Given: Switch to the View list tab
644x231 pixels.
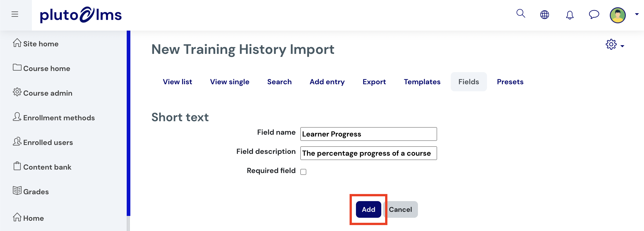Looking at the screenshot, I should pos(177,82).
